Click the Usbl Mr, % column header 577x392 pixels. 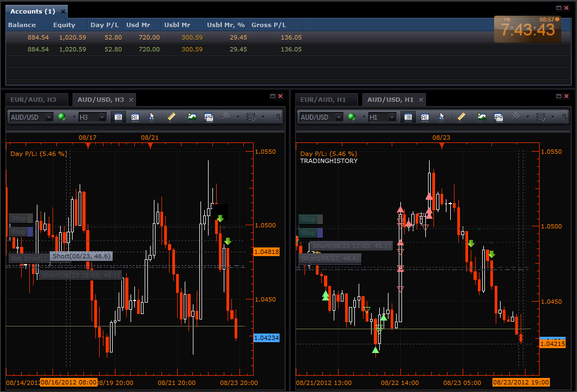tap(226, 25)
